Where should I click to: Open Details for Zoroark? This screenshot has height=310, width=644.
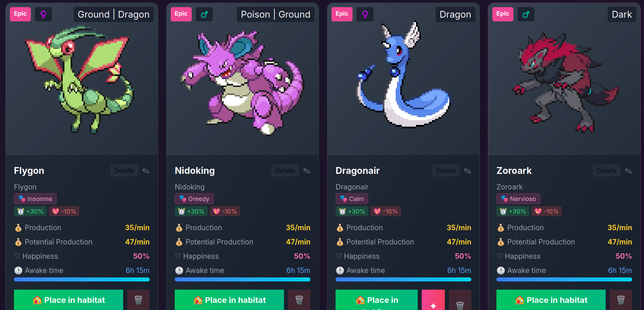pos(607,171)
